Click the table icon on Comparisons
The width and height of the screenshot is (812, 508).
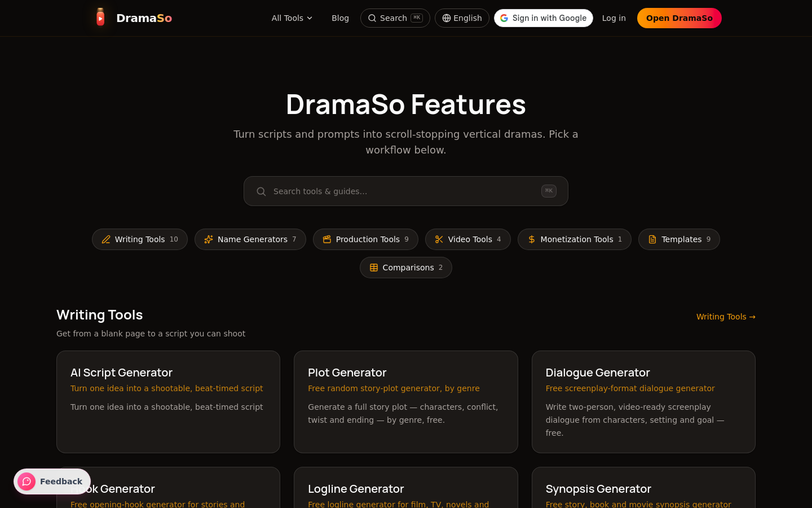pos(374,268)
